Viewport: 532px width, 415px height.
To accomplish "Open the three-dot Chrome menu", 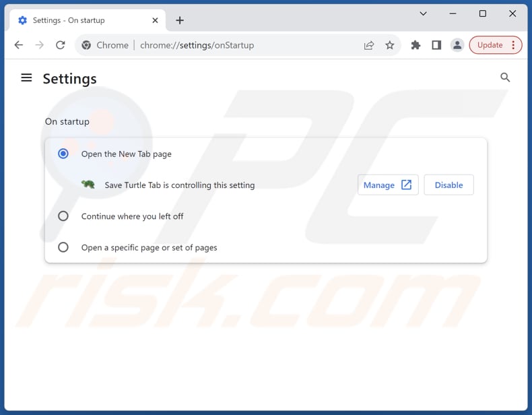I will click(x=513, y=45).
